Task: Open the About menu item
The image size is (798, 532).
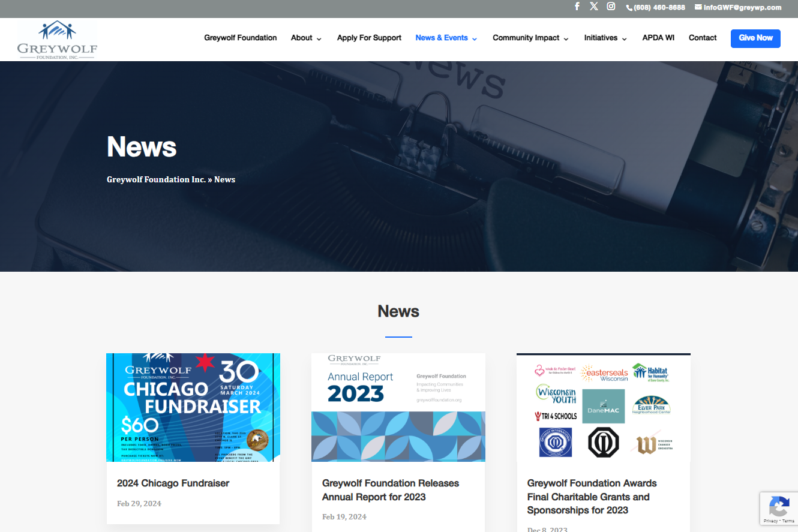Action: (x=302, y=38)
